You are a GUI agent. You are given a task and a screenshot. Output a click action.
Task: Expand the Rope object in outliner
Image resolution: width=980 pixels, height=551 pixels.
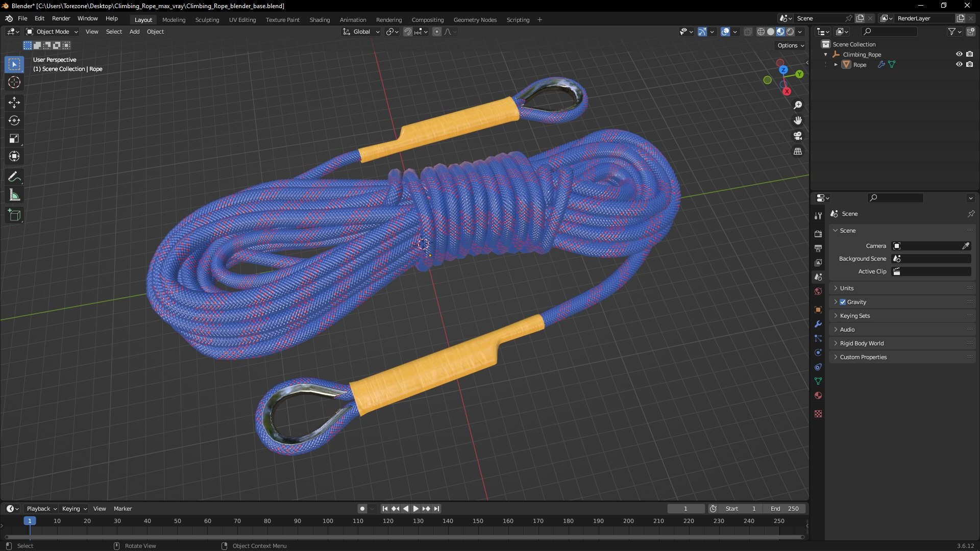(836, 65)
